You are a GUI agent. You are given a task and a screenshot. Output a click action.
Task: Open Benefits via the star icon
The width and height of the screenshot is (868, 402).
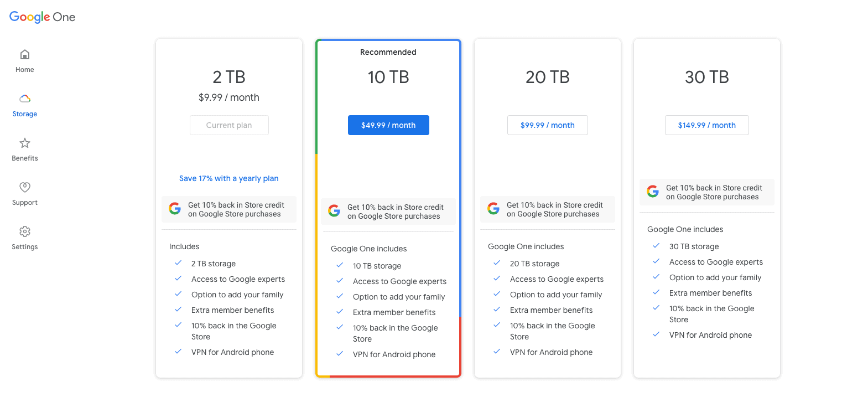click(25, 143)
